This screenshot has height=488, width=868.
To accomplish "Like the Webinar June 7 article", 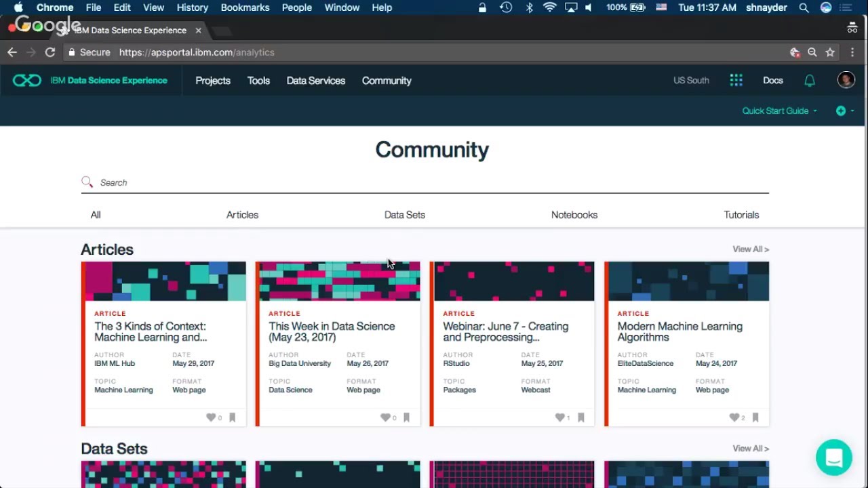I will pos(559,418).
